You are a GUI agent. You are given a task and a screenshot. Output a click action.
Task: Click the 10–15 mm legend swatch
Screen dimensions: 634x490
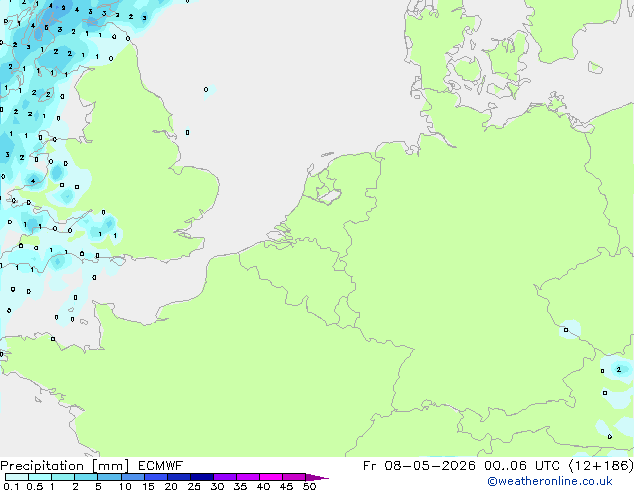[x=132, y=477]
